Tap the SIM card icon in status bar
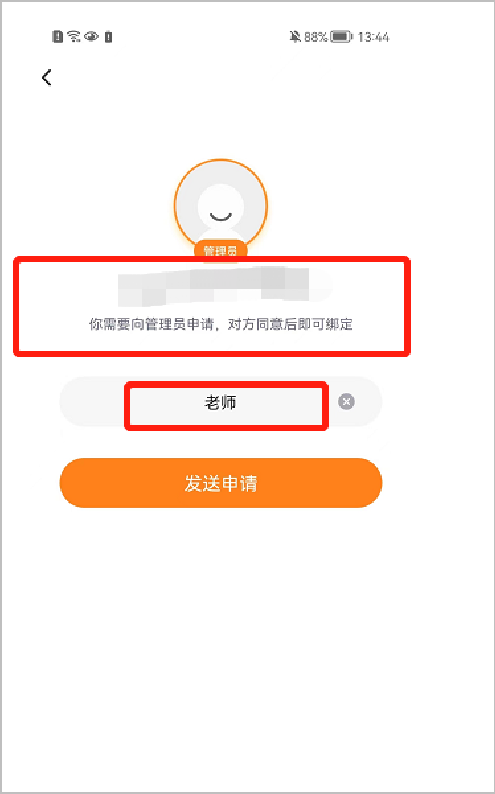The image size is (495, 794). coord(57,36)
